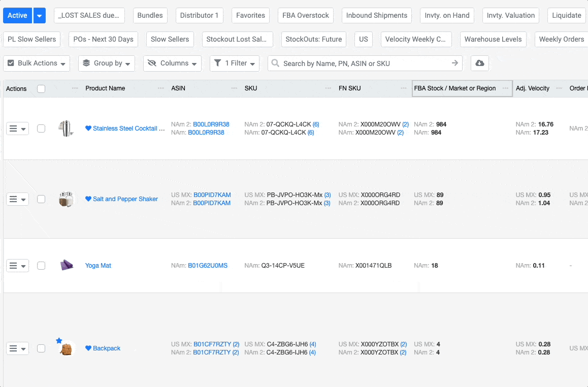Screen dimensions: 588x387
Task: Tick the Yoga Mat row checkbox
Action: click(x=41, y=265)
